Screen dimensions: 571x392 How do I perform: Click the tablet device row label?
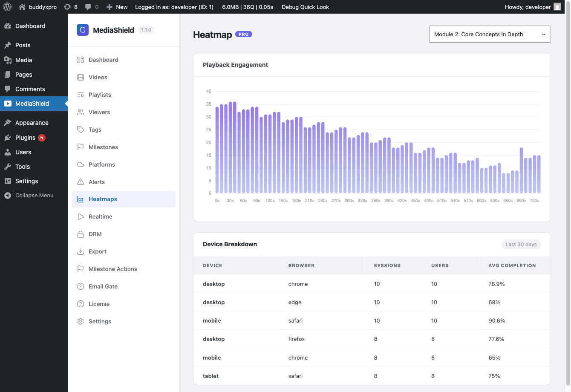tap(211, 376)
